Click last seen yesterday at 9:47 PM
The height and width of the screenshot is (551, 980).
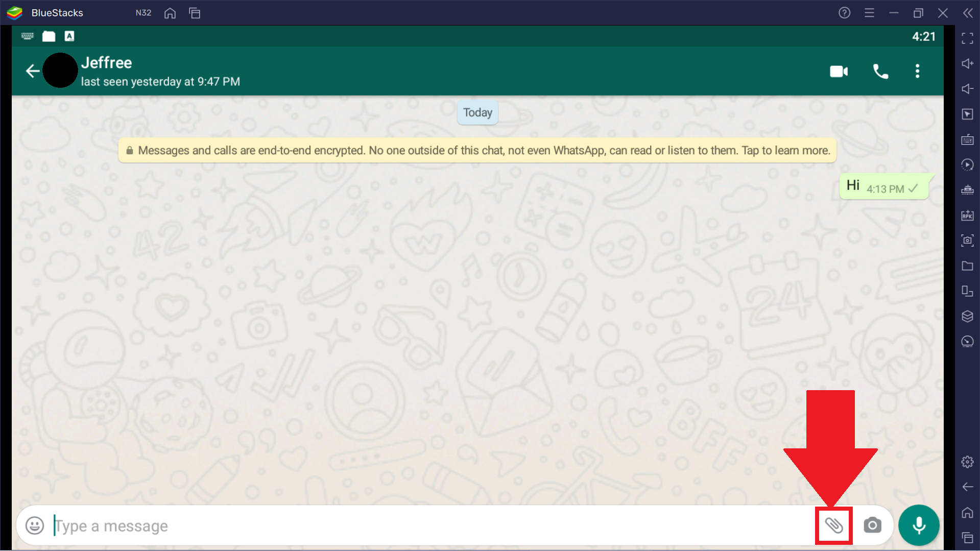(160, 82)
